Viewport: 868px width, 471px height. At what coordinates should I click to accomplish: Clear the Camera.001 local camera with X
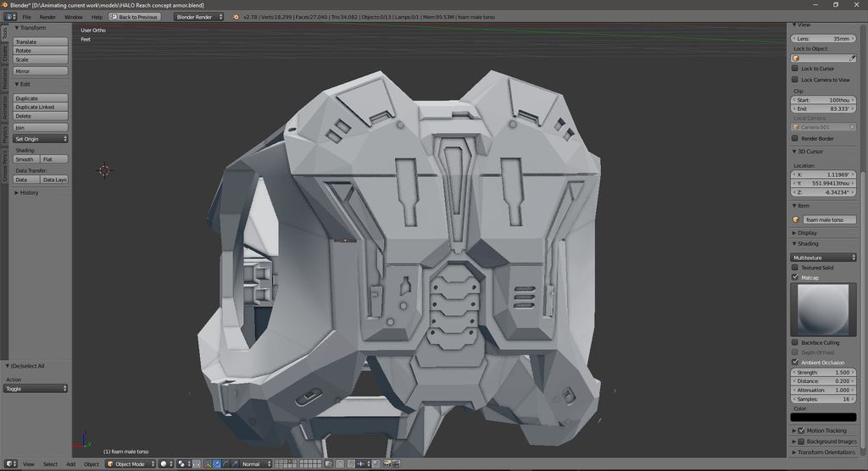(x=852, y=127)
